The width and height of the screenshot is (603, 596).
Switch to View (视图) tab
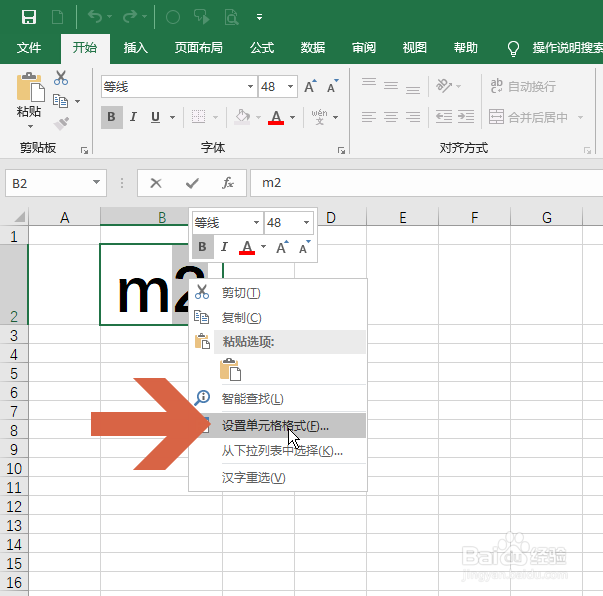[415, 48]
